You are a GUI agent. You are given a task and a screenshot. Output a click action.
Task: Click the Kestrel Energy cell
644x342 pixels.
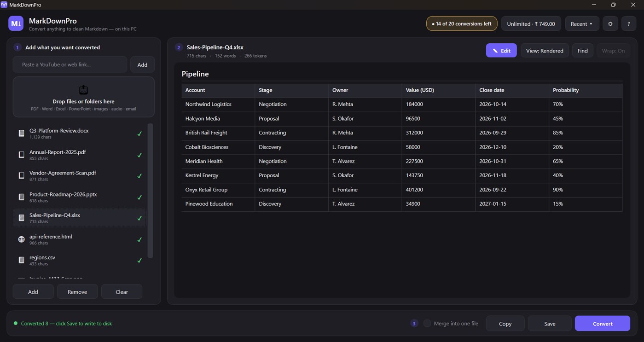click(x=218, y=175)
